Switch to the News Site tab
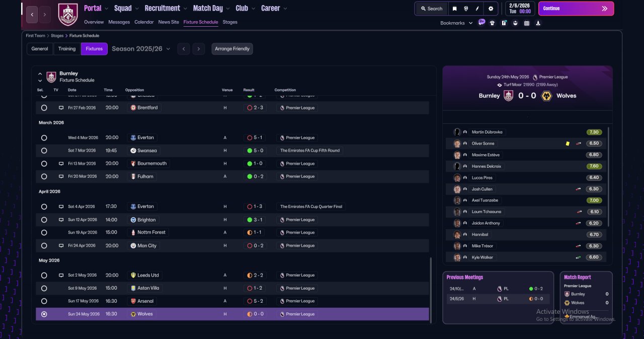The width and height of the screenshot is (644, 339). click(x=169, y=22)
